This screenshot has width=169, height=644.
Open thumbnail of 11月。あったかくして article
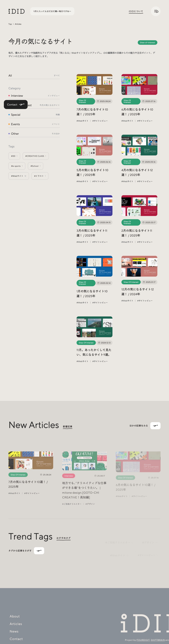coord(94,327)
